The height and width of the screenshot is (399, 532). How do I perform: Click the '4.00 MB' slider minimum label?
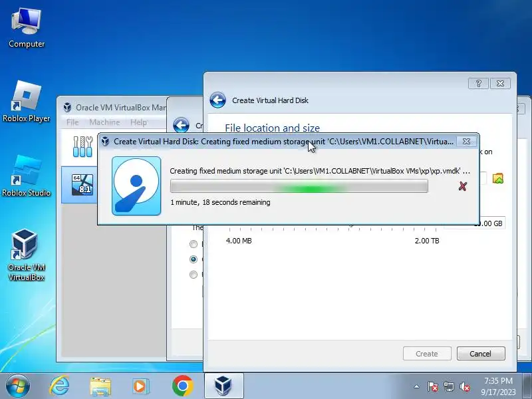click(239, 241)
